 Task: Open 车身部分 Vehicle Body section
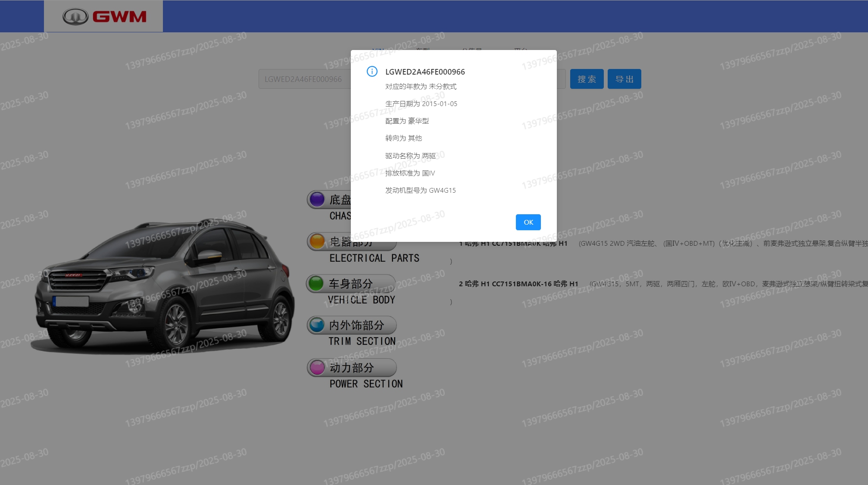pos(351,284)
